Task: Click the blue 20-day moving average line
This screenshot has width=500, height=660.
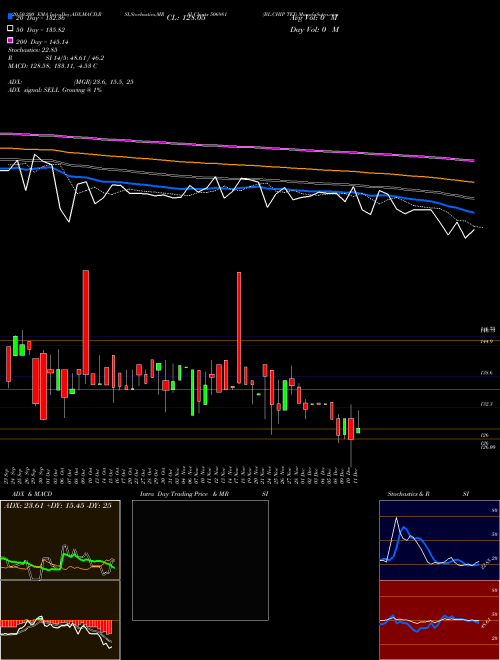Action: point(237,188)
